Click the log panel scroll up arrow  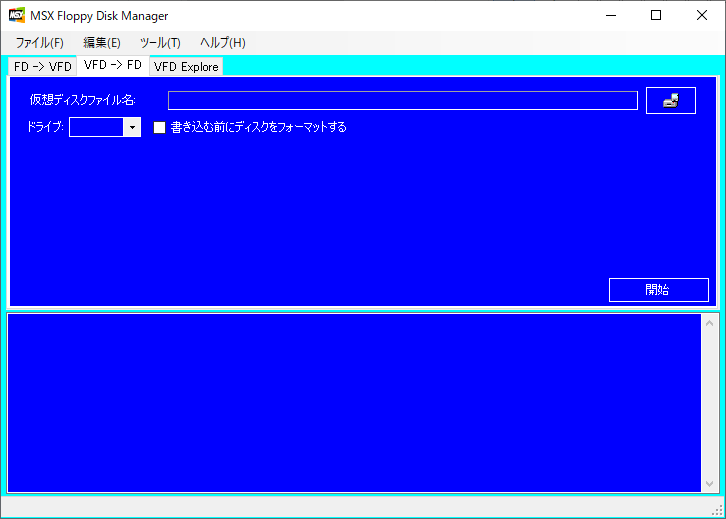pos(710,323)
